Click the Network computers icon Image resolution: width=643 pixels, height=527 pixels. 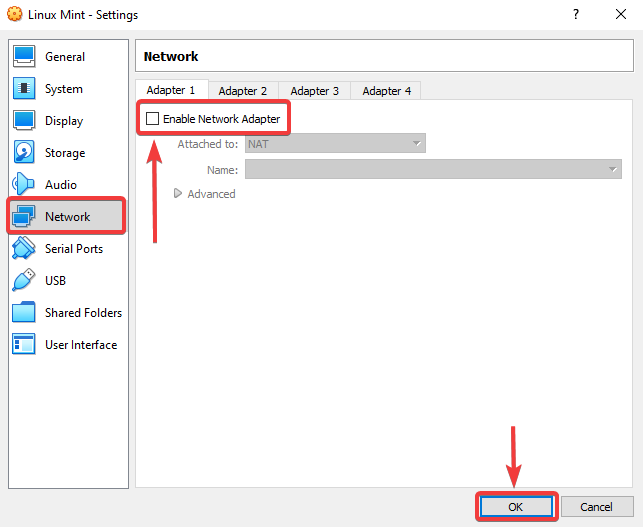point(24,216)
